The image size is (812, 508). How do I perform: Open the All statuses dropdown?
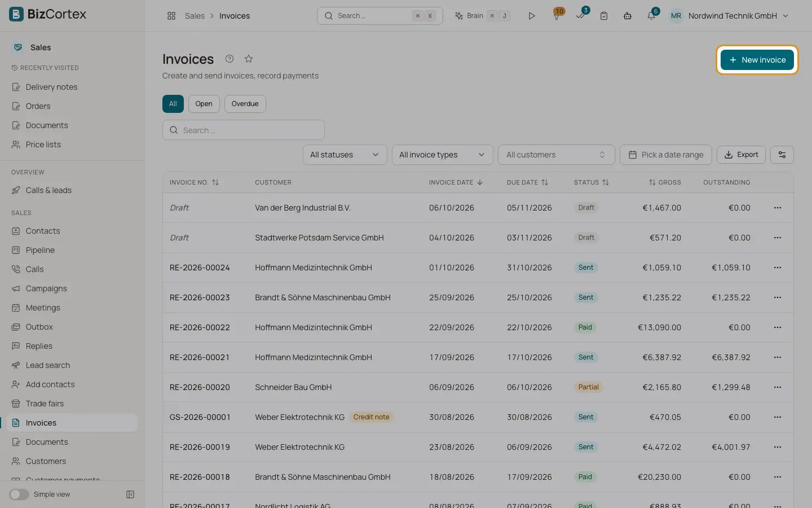[x=345, y=155]
